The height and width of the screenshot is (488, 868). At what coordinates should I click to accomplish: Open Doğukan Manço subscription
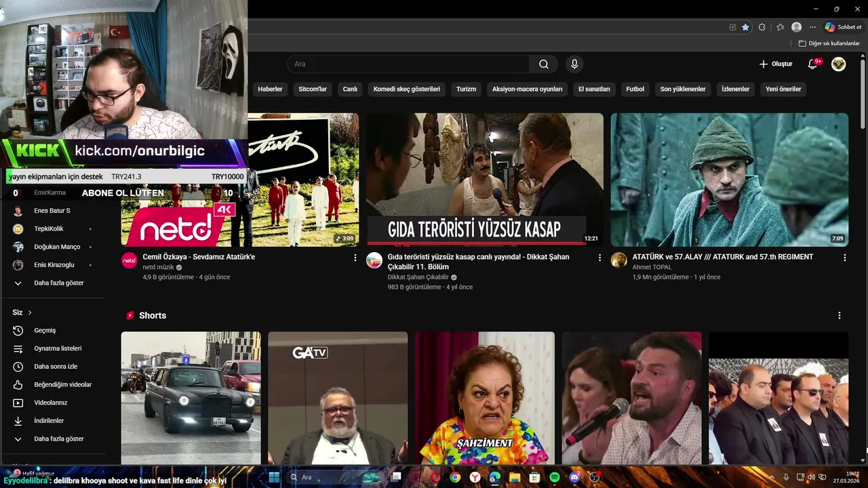(57, 247)
